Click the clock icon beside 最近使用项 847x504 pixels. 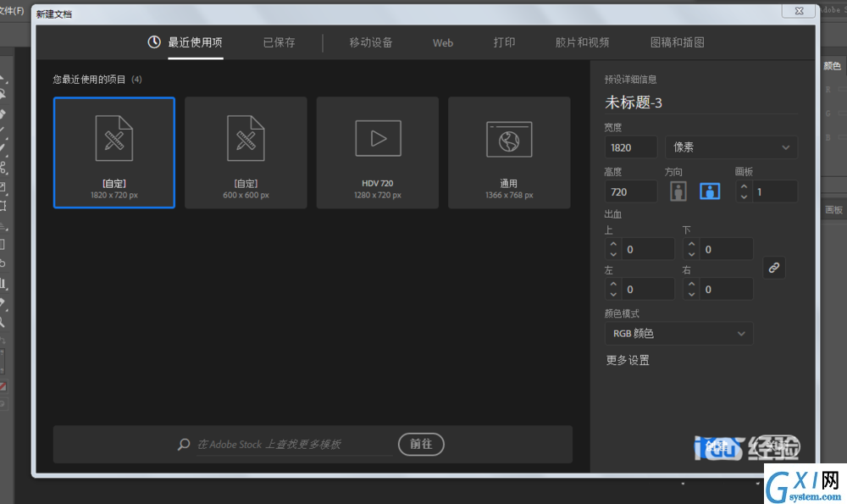[154, 42]
